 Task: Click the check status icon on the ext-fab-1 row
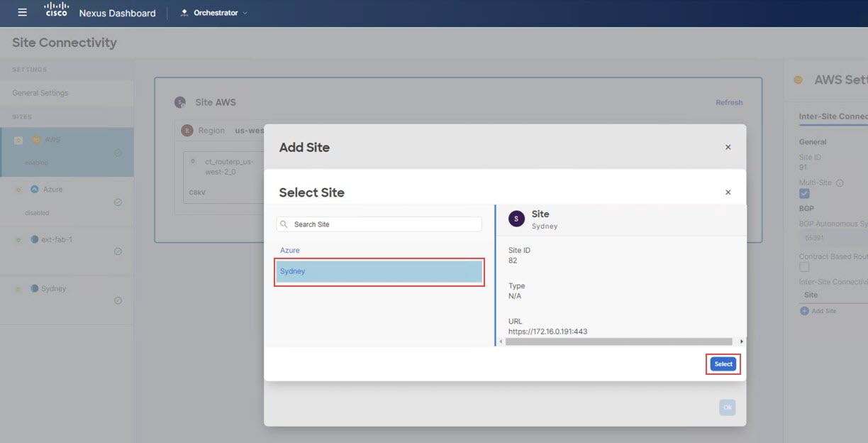click(x=118, y=251)
